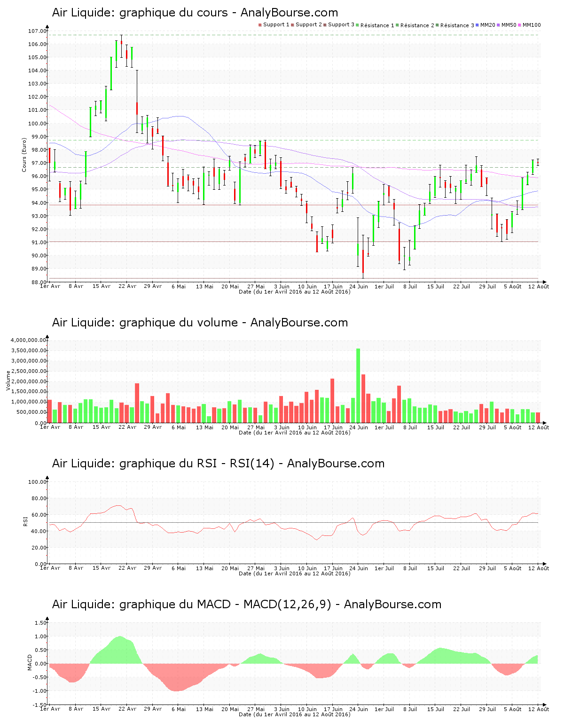Click '29 Juil' under the MACD chart

(487, 709)
